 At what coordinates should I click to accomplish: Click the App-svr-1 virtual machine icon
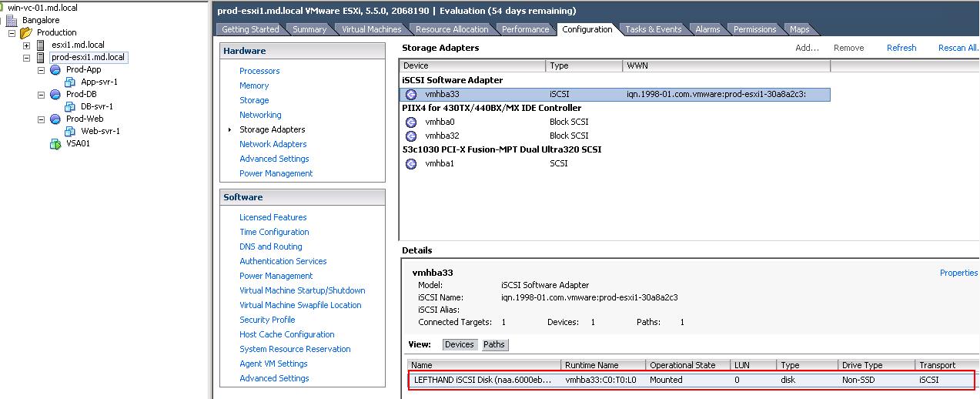coord(70,82)
